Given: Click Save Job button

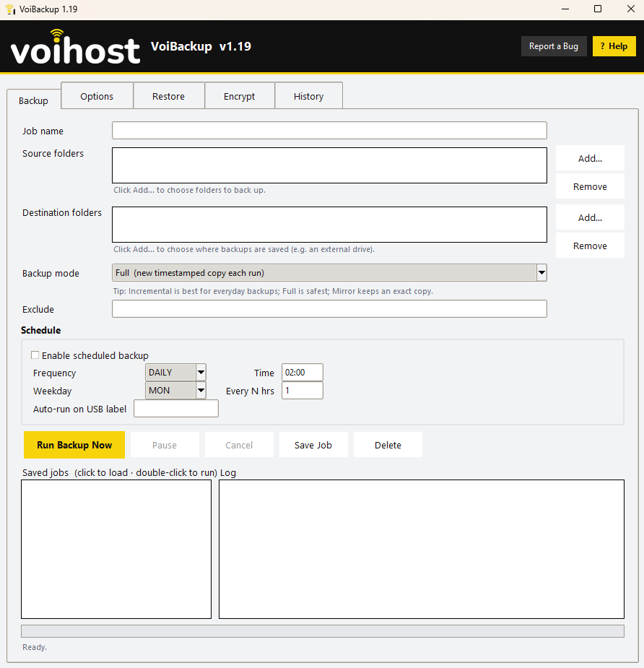Looking at the screenshot, I should [x=313, y=445].
